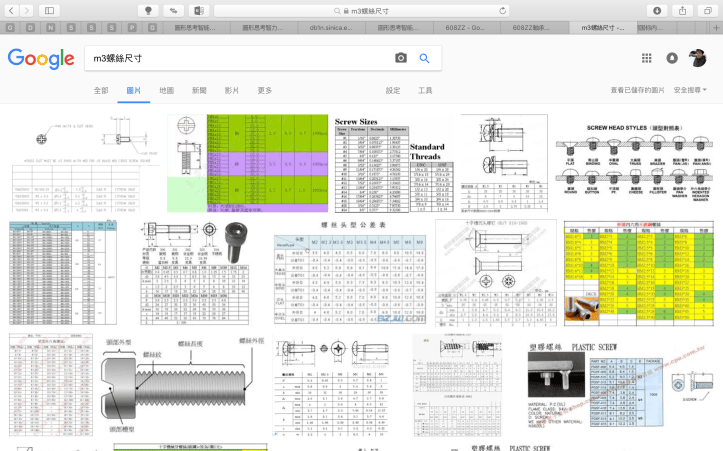Viewport: 723px width, 451px height.
Task: Click inside the Google search text box
Action: 235,59
